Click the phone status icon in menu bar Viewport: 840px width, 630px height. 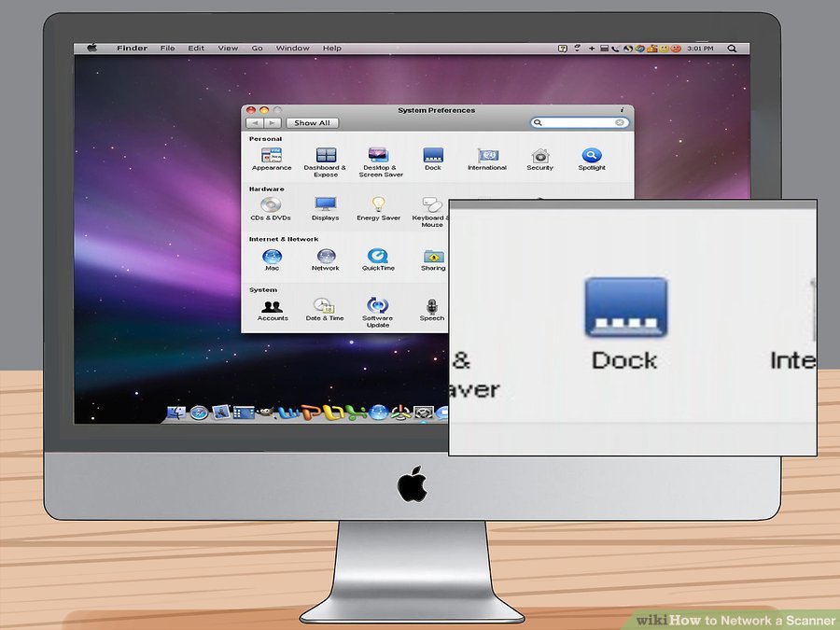tap(615, 49)
